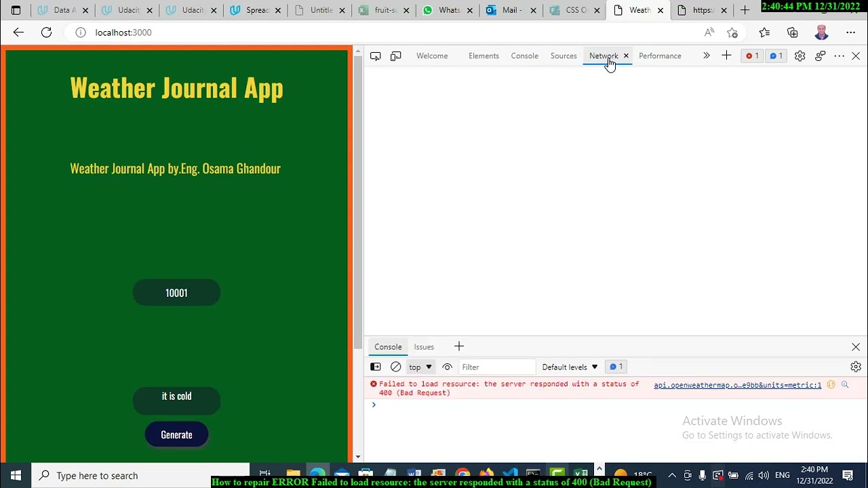868x488 pixels.
Task: Click the ENG language indicator
Action: coord(782,476)
